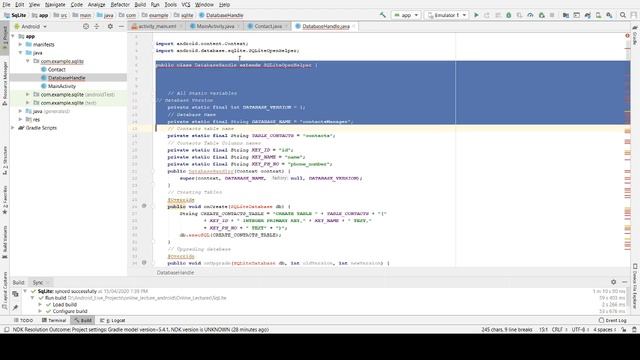Select DatabaseHandle in the project tree
The image size is (640, 360).
coord(63,78)
